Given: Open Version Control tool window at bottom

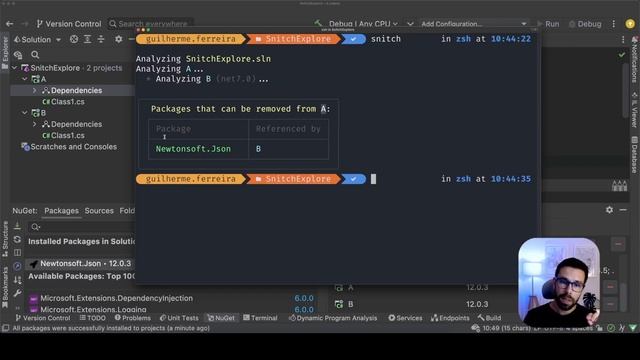Looking at the screenshot, I should [42, 318].
